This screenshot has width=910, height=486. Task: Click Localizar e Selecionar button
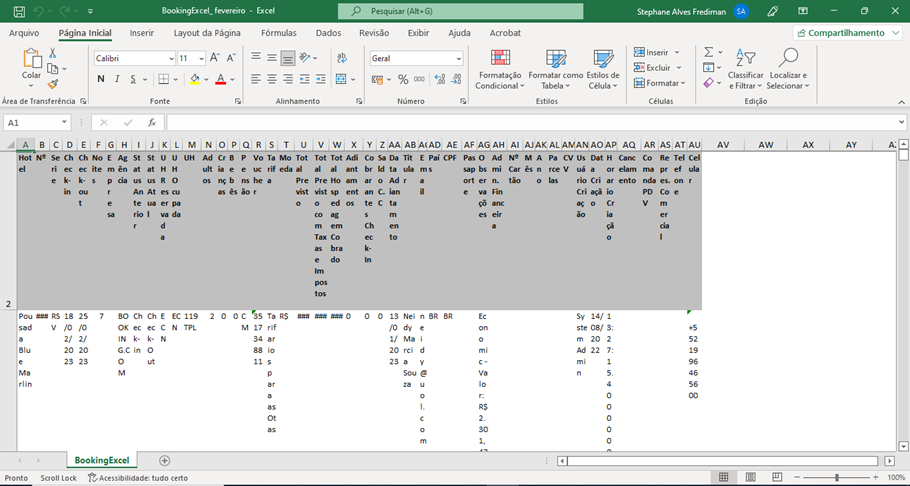pyautogui.click(x=788, y=68)
